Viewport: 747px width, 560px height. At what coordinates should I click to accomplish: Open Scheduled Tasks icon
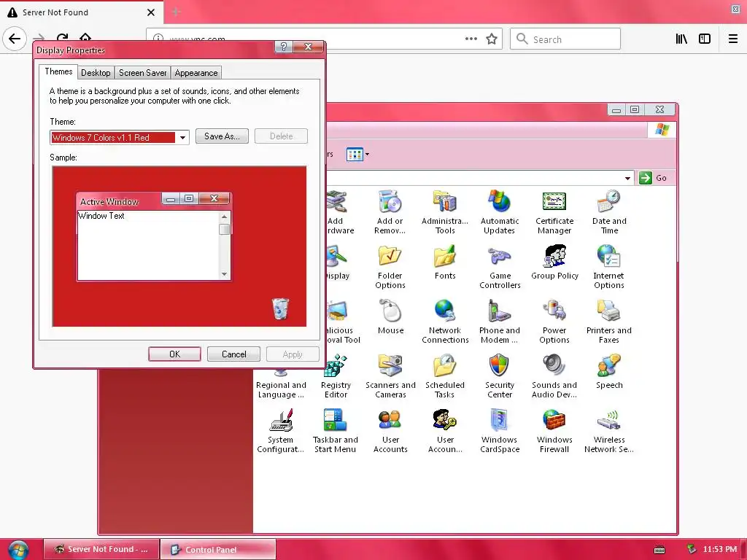tap(445, 376)
